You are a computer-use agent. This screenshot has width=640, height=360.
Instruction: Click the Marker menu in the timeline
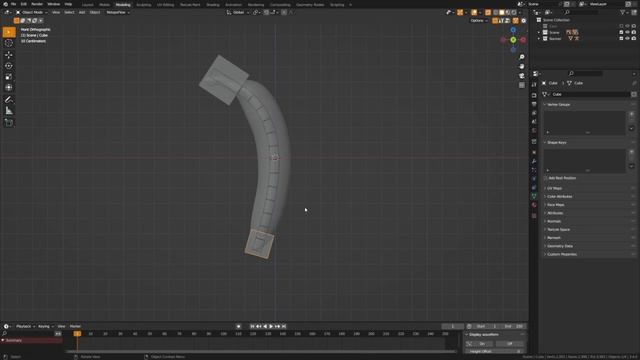[x=75, y=327]
